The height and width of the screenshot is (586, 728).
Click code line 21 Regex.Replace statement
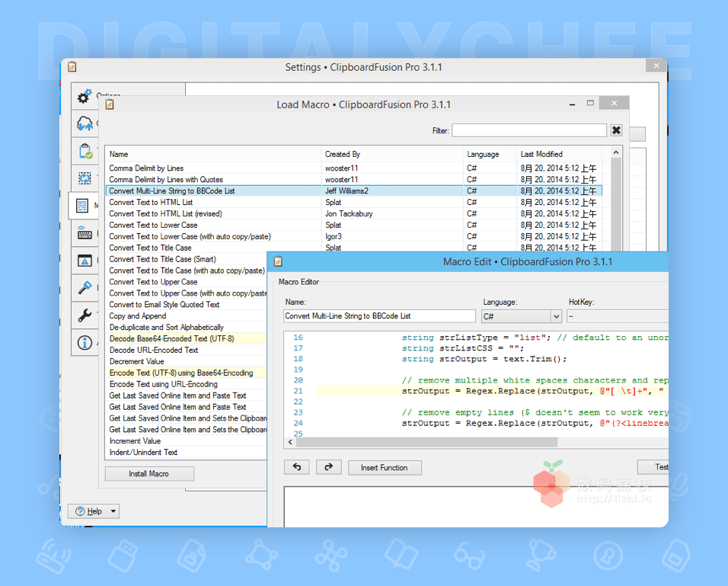click(532, 391)
